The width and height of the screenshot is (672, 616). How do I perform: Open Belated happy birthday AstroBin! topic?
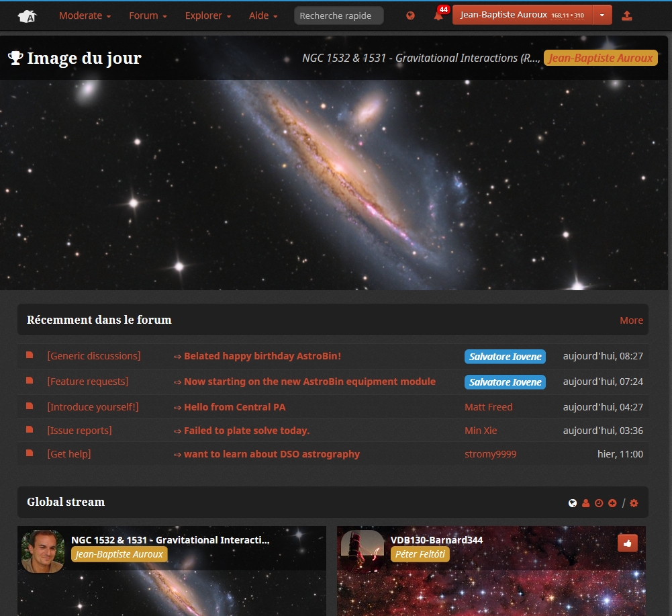point(262,356)
